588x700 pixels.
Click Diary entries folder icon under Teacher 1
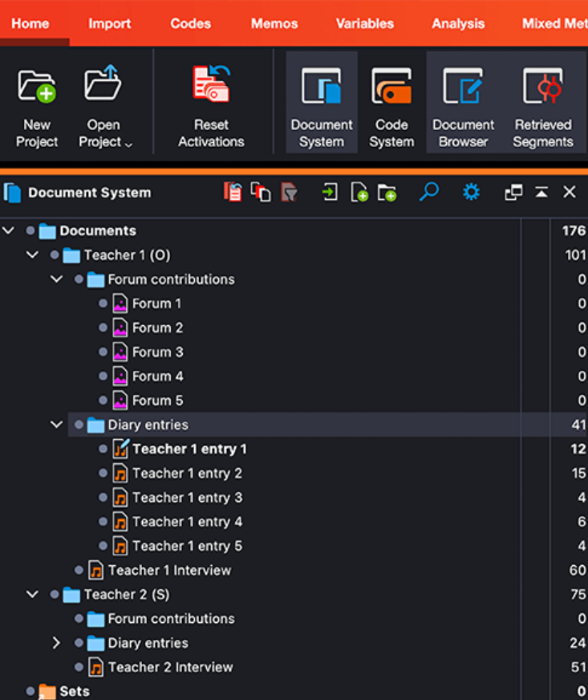pos(95,425)
